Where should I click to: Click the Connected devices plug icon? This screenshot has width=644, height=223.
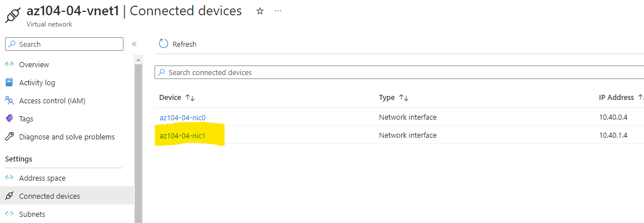(9, 196)
